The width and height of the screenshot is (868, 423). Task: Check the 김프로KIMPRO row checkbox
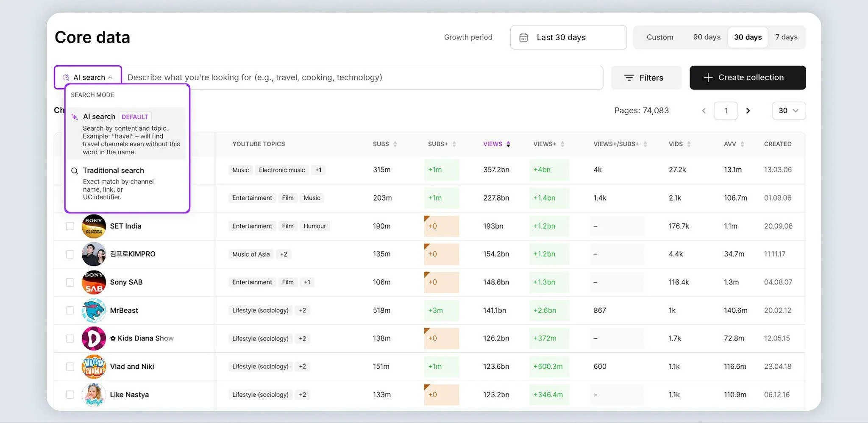[70, 254]
